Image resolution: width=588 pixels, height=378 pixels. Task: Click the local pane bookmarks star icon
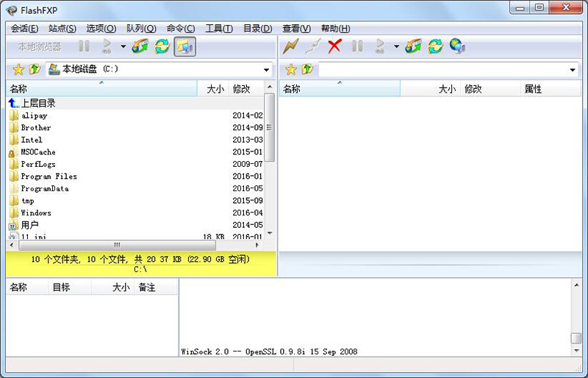pos(18,69)
